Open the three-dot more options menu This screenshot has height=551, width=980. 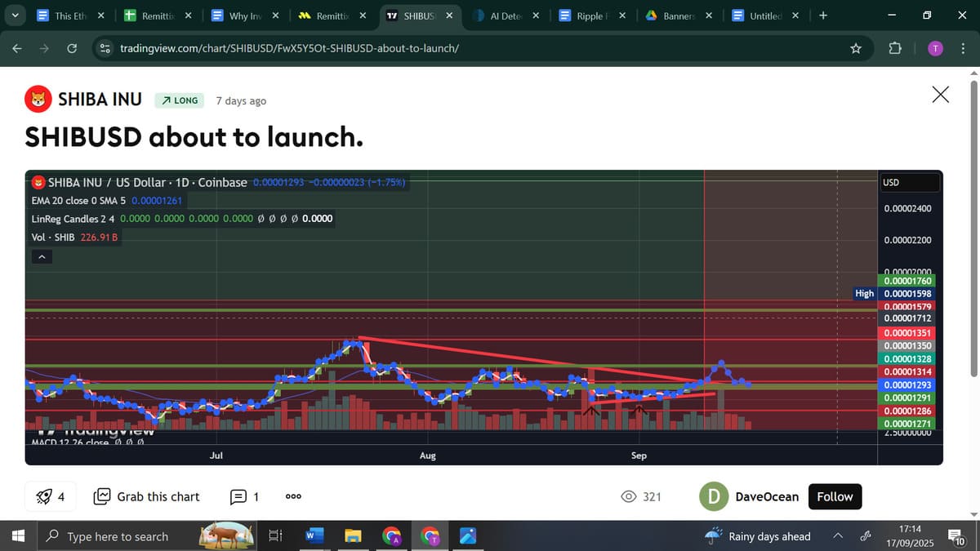click(295, 496)
